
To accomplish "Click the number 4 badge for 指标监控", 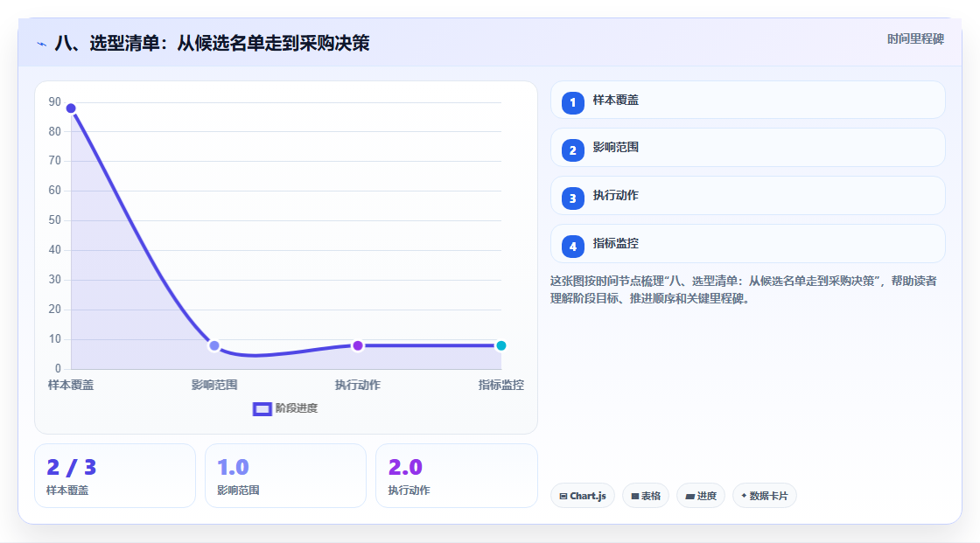I will click(x=572, y=247).
